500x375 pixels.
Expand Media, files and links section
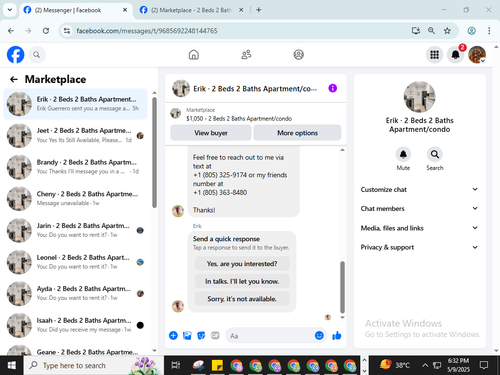coord(419,228)
